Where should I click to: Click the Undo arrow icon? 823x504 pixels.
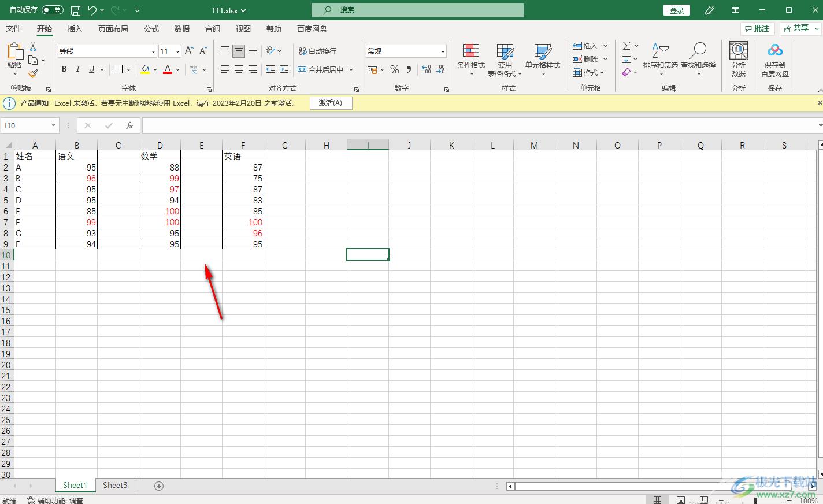point(92,10)
